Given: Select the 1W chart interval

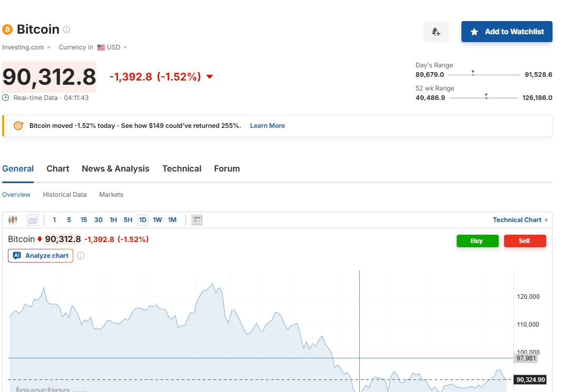Looking at the screenshot, I should point(157,220).
